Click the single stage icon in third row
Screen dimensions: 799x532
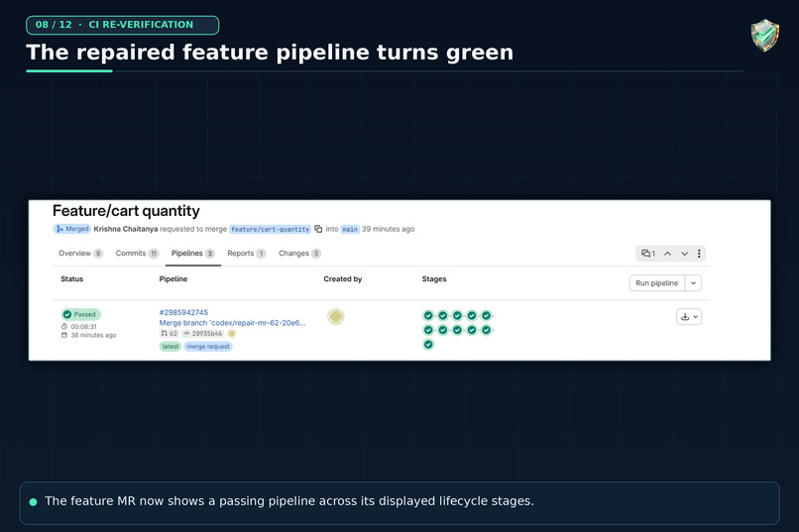pyautogui.click(x=428, y=345)
